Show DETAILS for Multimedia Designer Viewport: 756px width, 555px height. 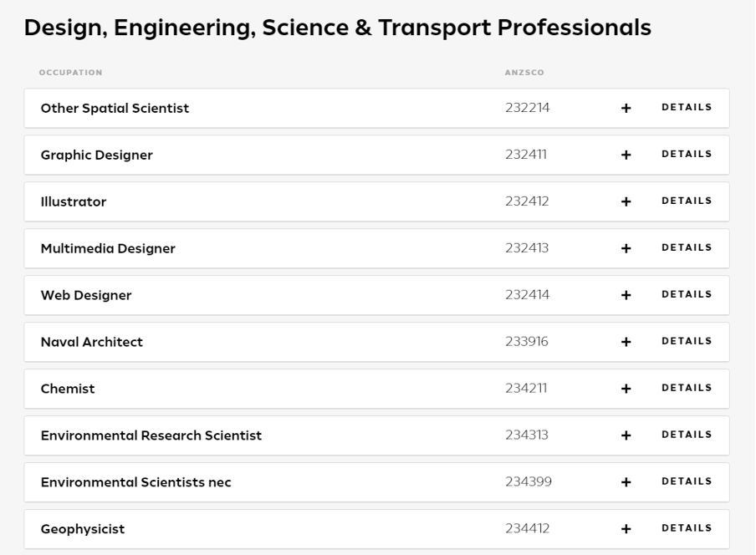pos(687,248)
